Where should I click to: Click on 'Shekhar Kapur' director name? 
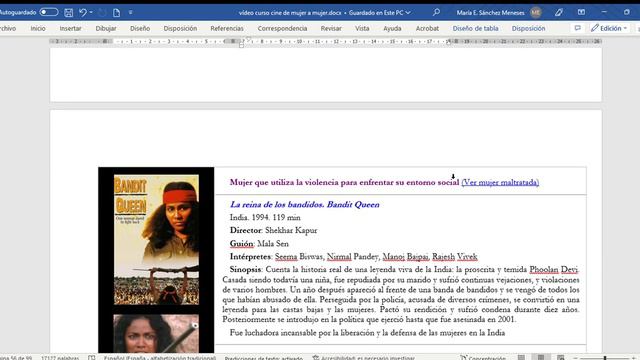(x=291, y=231)
